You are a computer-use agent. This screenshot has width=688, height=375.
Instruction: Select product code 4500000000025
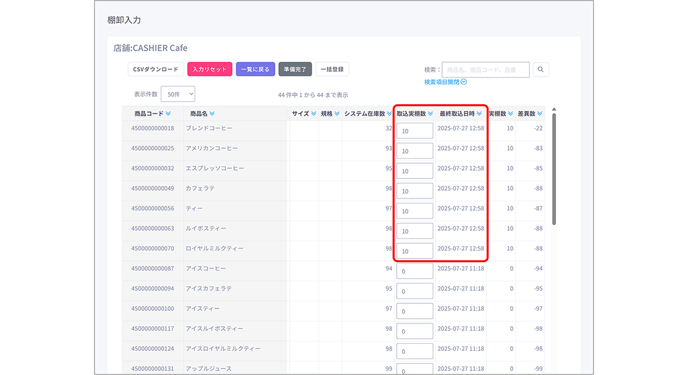point(153,148)
